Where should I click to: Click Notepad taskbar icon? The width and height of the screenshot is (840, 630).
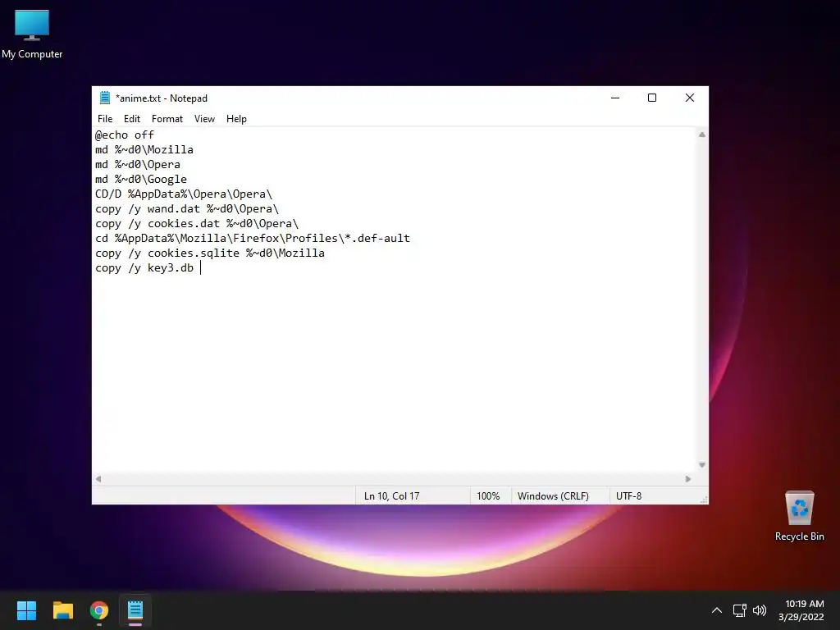pyautogui.click(x=135, y=610)
